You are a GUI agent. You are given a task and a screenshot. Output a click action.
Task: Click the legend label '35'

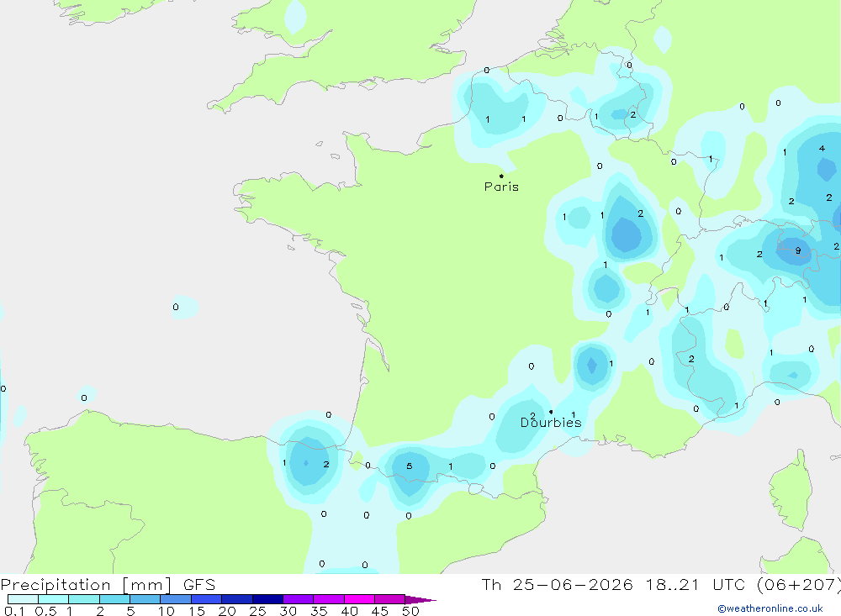(319, 611)
